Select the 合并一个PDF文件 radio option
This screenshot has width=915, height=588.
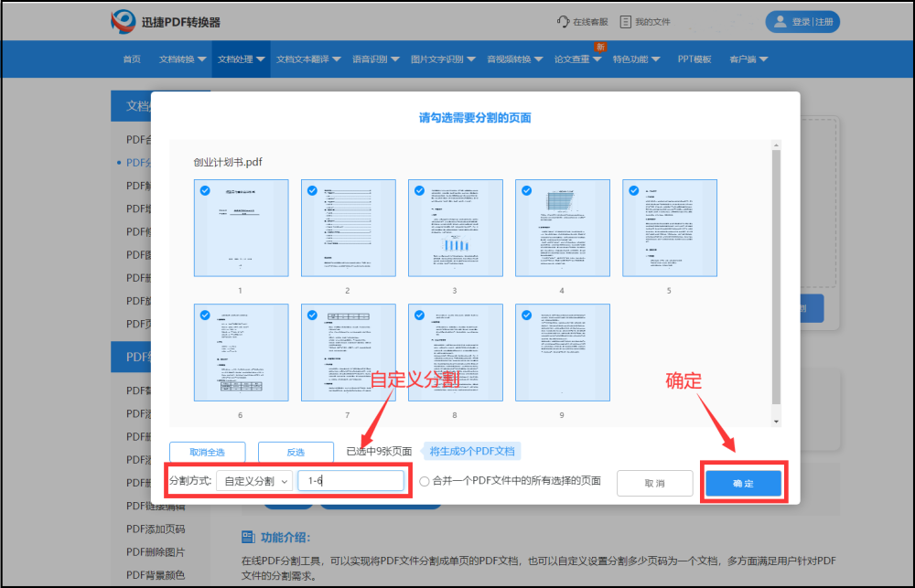[x=423, y=483]
